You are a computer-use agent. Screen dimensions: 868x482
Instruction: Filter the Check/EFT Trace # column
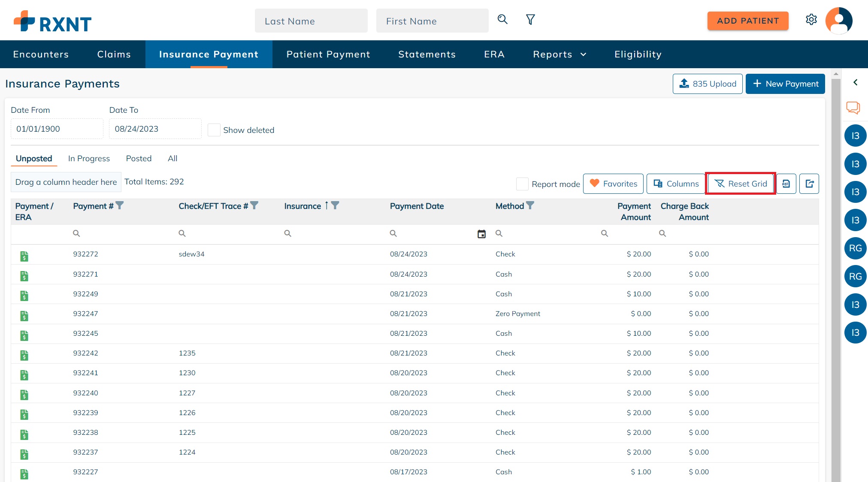(x=254, y=205)
